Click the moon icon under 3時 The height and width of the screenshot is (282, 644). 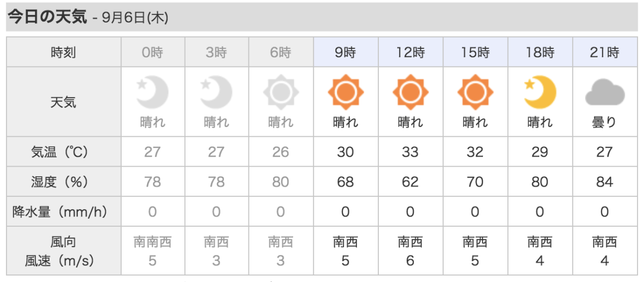tap(216, 93)
